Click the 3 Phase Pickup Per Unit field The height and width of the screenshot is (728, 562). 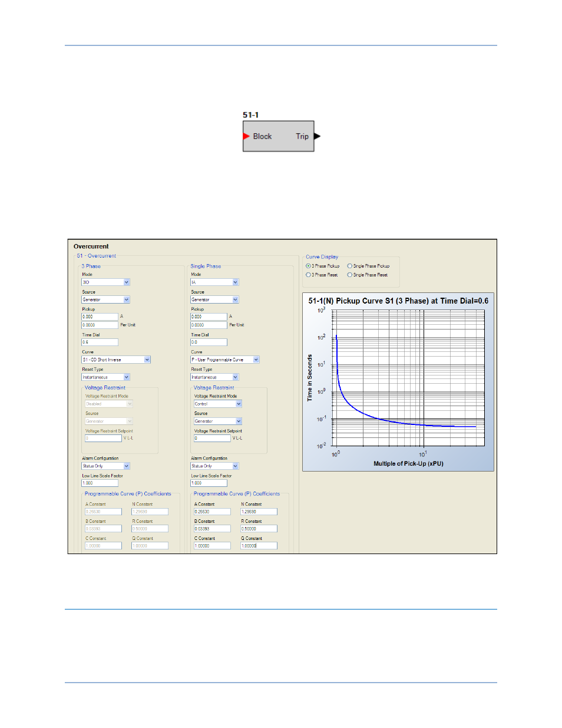point(100,325)
